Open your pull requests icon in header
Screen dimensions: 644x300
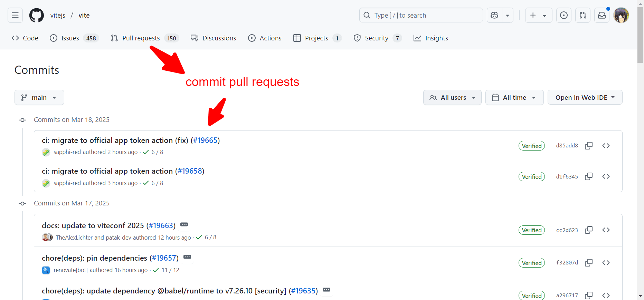coord(583,15)
